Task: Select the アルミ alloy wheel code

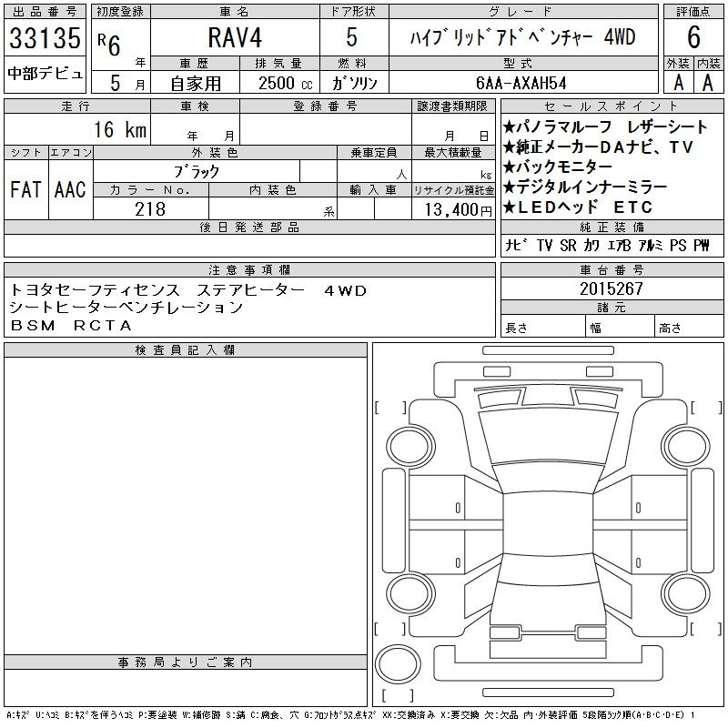Action: (650, 245)
